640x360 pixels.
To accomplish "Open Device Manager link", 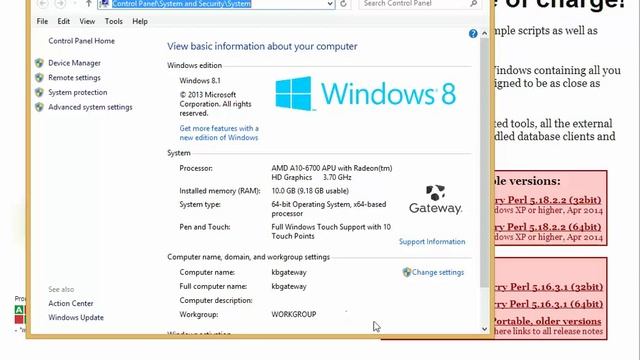I will (74, 63).
